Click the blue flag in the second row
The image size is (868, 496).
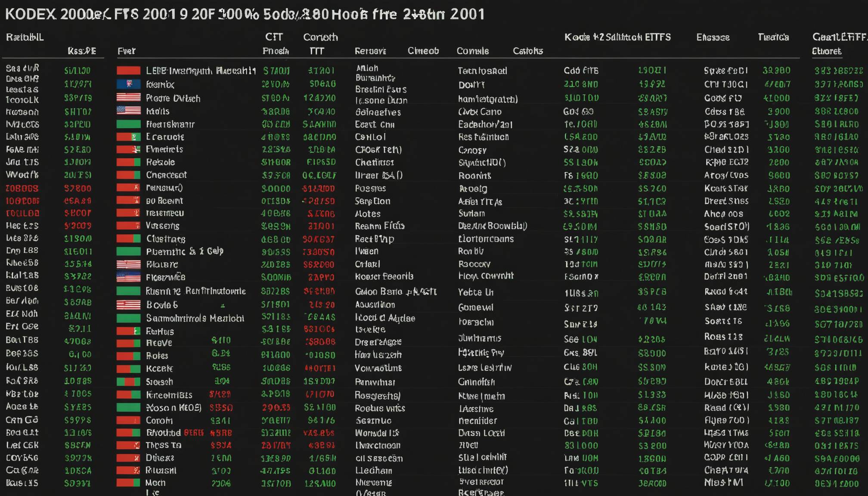[128, 84]
